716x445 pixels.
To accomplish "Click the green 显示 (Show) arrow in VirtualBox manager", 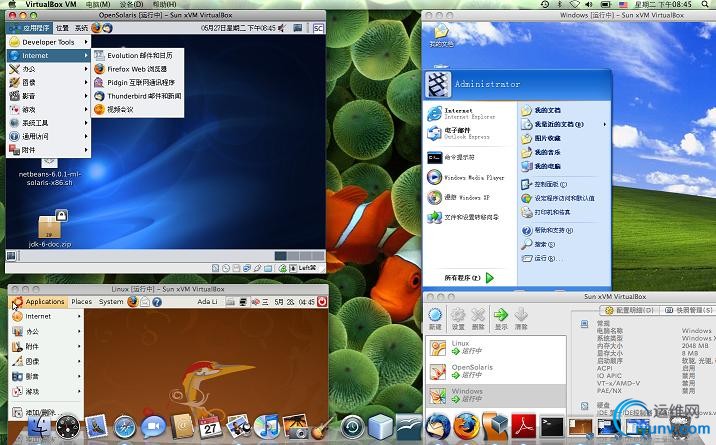I will point(501,318).
